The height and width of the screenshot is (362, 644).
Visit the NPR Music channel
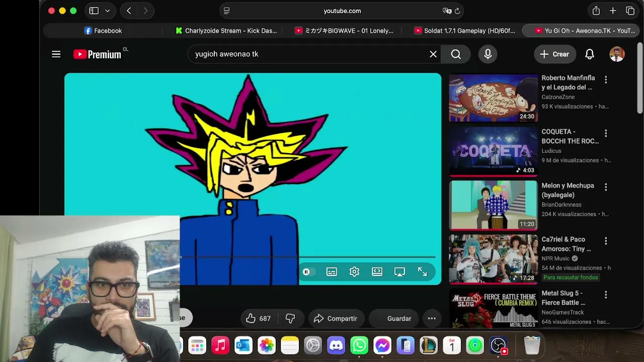(x=555, y=258)
